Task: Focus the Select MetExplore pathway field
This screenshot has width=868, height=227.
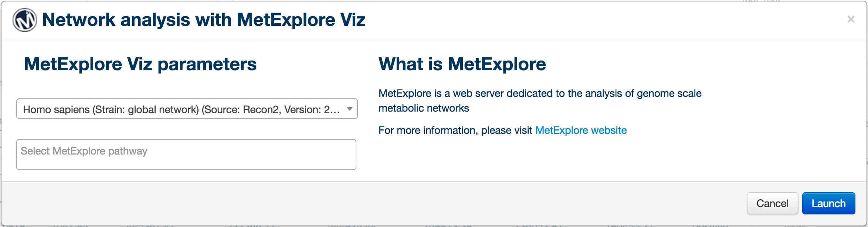Action: [x=186, y=155]
